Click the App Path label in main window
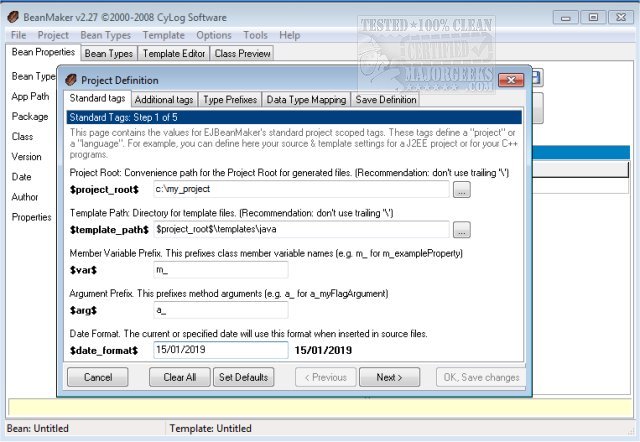Image resolution: width=640 pixels, height=442 pixels. (30, 97)
